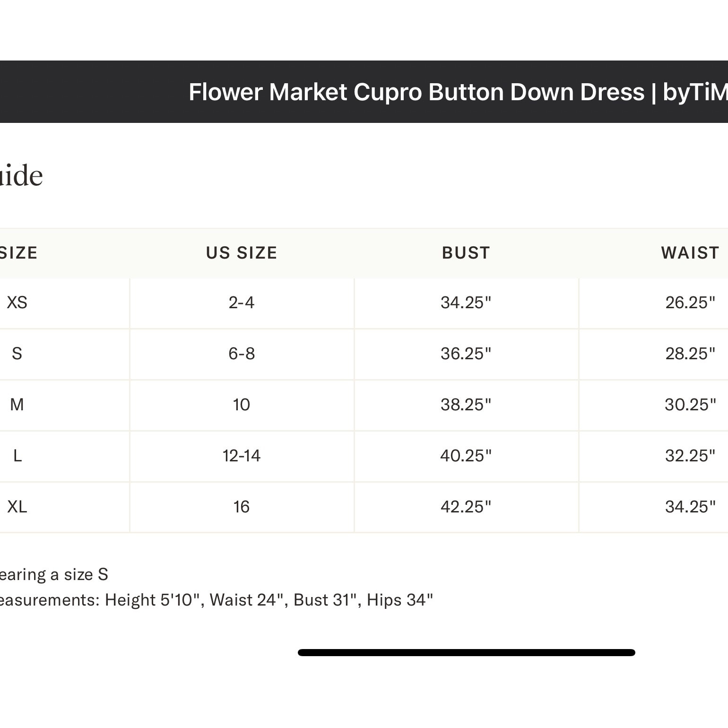Click the US size 16 cell

pyautogui.click(x=242, y=507)
